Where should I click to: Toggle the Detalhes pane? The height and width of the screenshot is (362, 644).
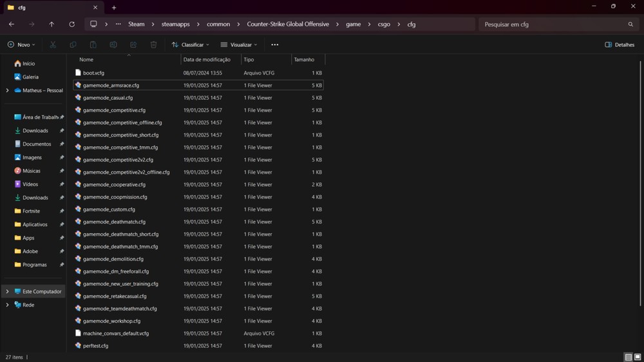click(620, 45)
